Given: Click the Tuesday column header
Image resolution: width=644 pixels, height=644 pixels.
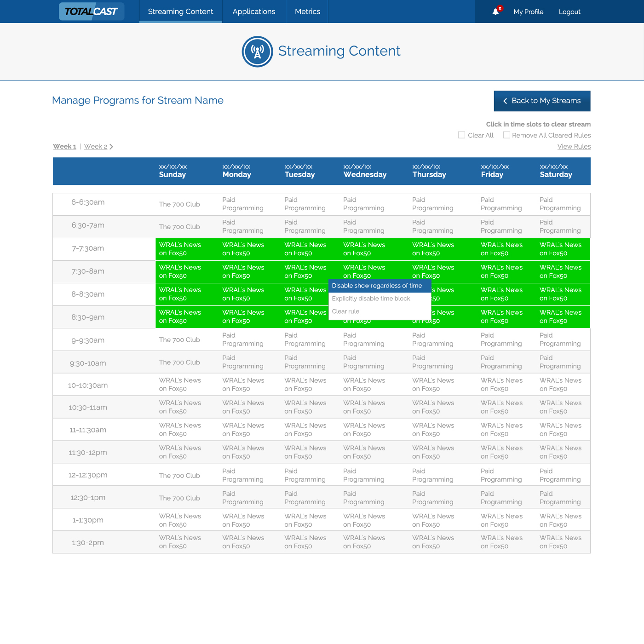Looking at the screenshot, I should (299, 171).
